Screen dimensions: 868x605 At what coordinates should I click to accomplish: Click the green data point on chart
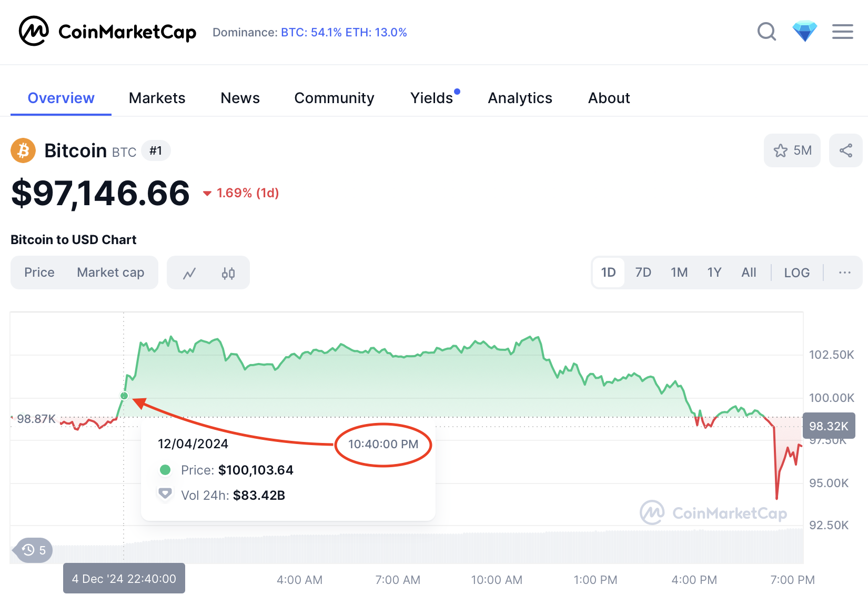click(x=124, y=396)
